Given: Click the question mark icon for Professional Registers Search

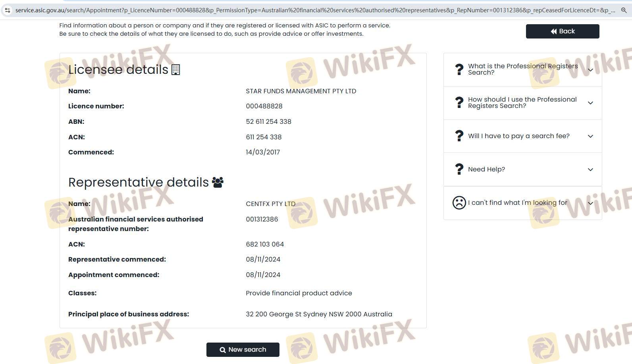Looking at the screenshot, I should [x=459, y=69].
